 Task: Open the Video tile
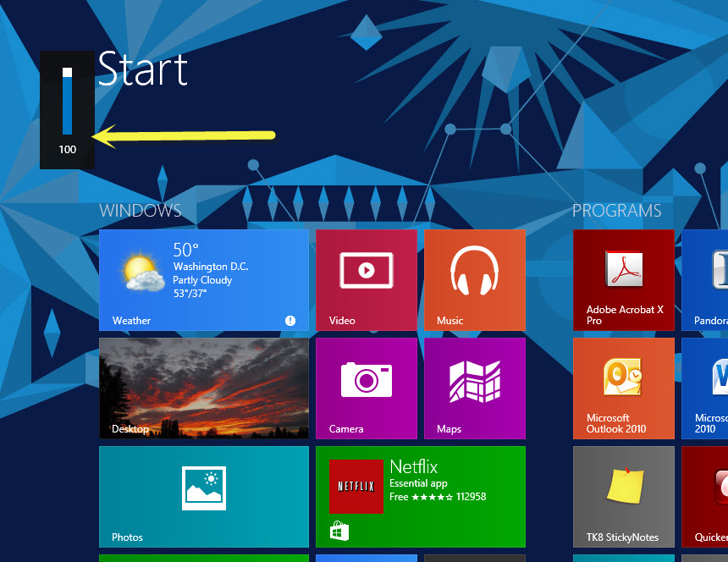[x=367, y=280]
